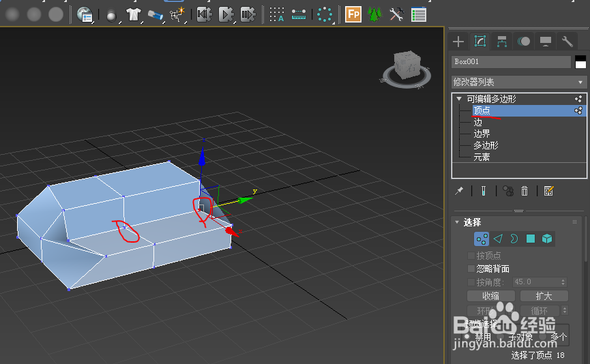The height and width of the screenshot is (364, 590).
Task: Toggle the 按角度 checkbox
Action: (471, 282)
